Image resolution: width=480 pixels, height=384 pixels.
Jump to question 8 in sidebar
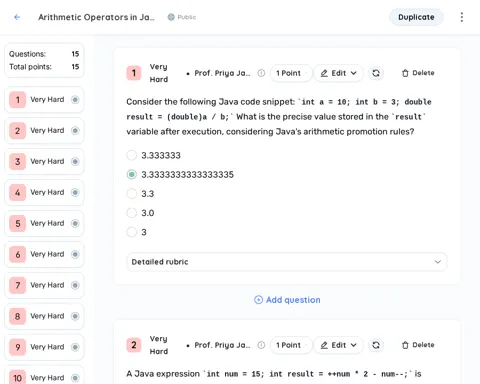coord(44,316)
